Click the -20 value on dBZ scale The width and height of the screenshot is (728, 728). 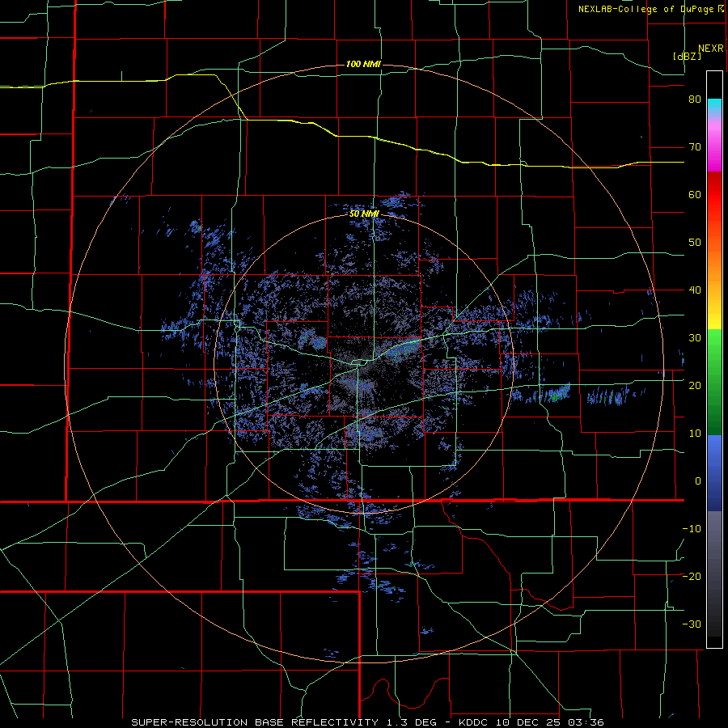[692, 576]
